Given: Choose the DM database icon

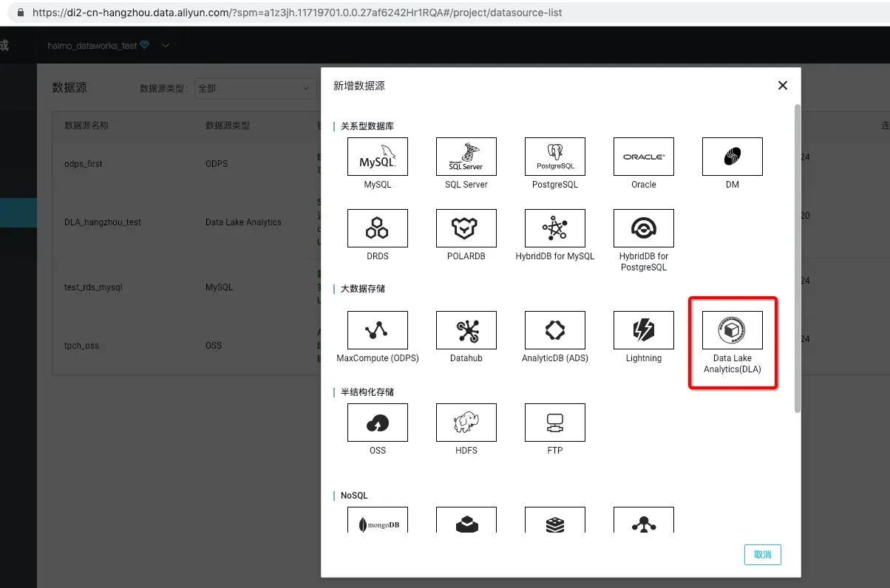Looking at the screenshot, I should click(733, 157).
